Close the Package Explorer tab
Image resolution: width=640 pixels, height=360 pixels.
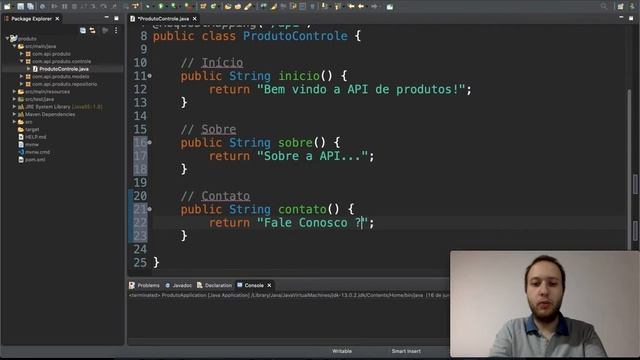57,19
